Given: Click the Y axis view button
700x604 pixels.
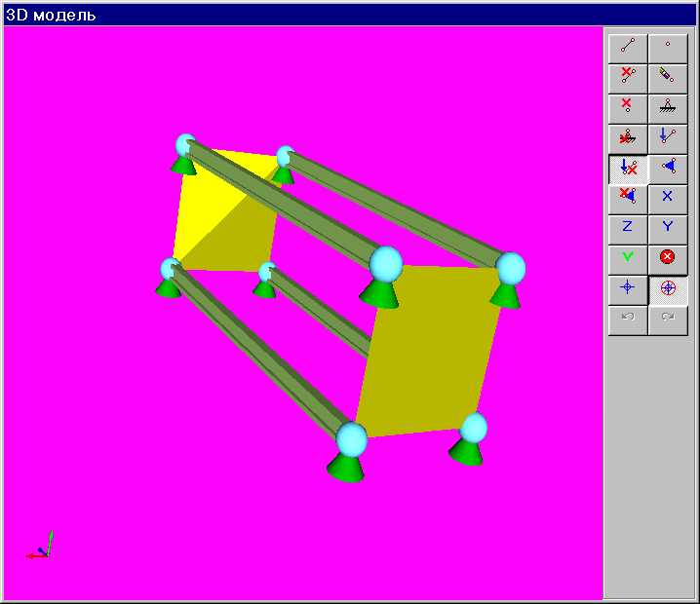Looking at the screenshot, I should (668, 230).
